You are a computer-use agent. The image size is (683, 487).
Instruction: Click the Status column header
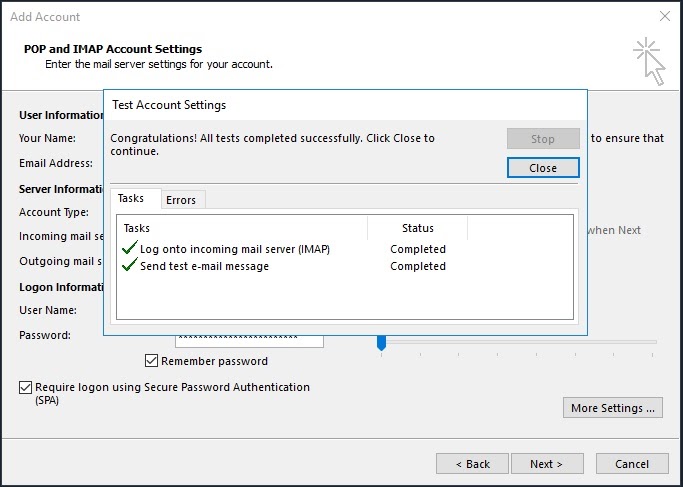418,228
